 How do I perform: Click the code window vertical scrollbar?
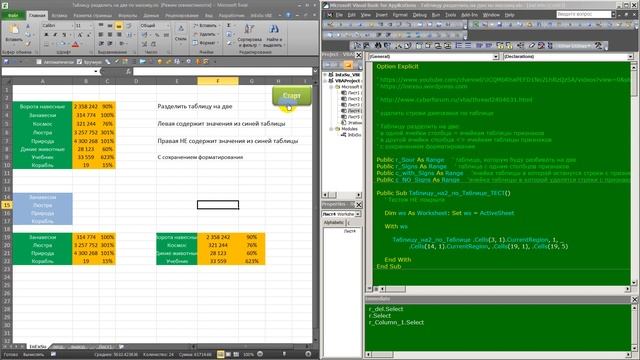tap(634, 173)
